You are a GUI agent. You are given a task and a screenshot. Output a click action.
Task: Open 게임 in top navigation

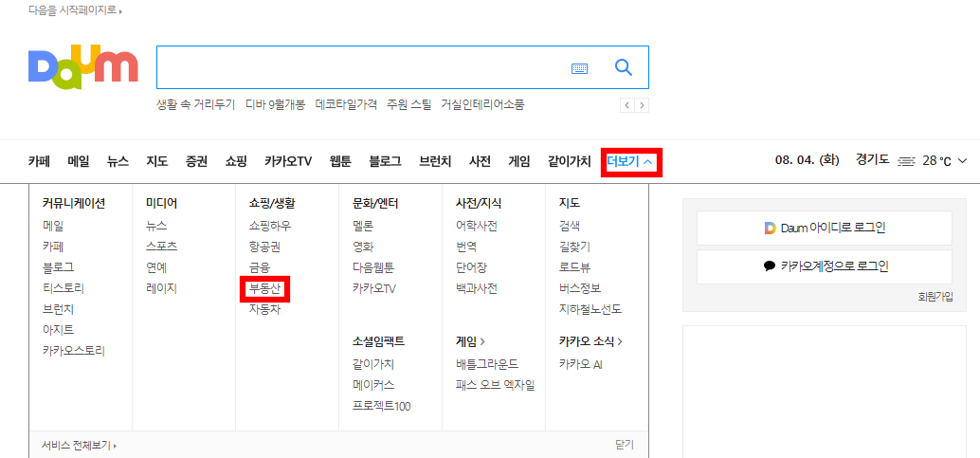click(519, 161)
